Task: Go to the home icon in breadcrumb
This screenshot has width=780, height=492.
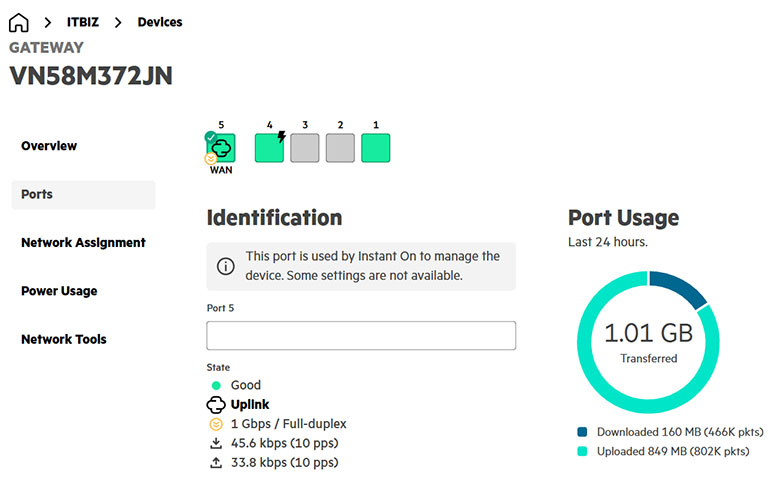Action: 19,22
